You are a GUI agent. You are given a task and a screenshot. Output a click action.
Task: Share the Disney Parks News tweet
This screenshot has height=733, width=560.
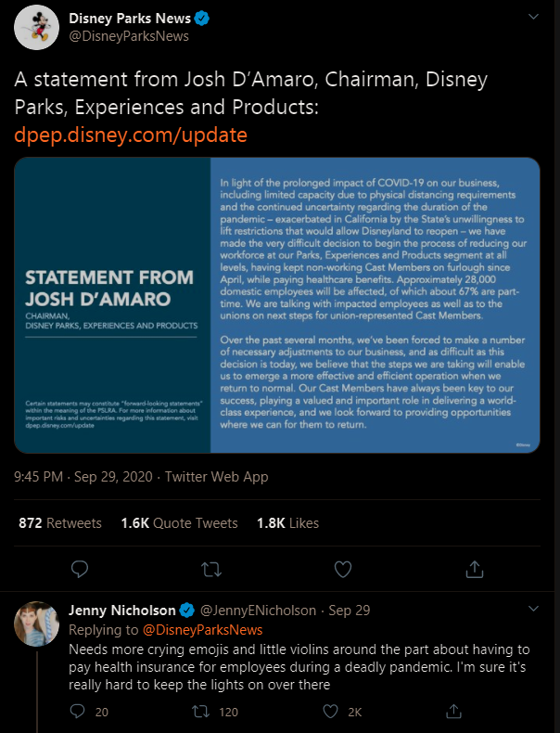475,567
